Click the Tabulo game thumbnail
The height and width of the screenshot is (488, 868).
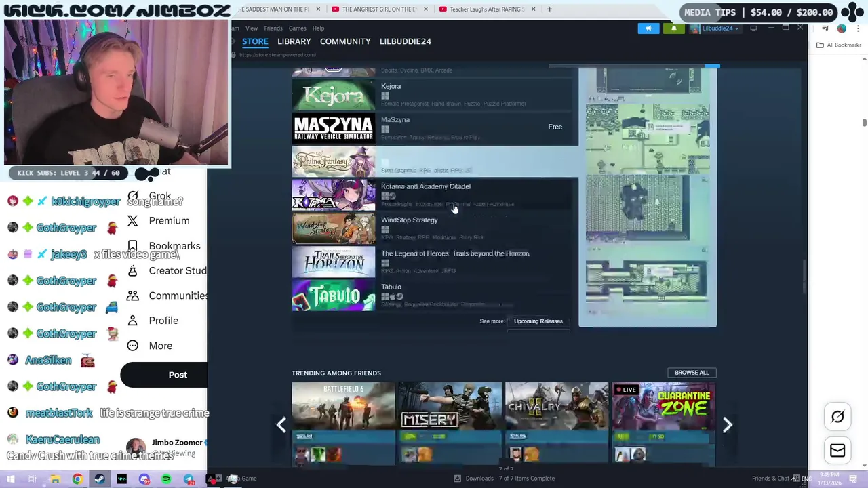333,296
